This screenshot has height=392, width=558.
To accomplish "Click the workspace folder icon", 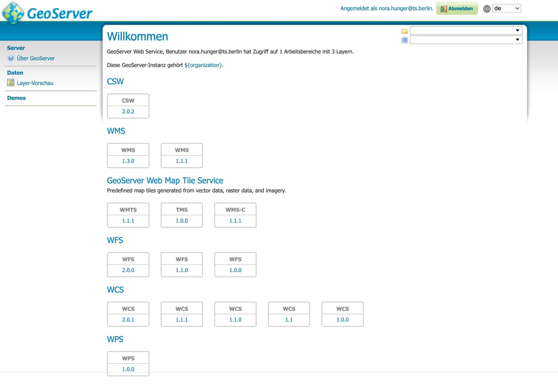I will 404,31.
